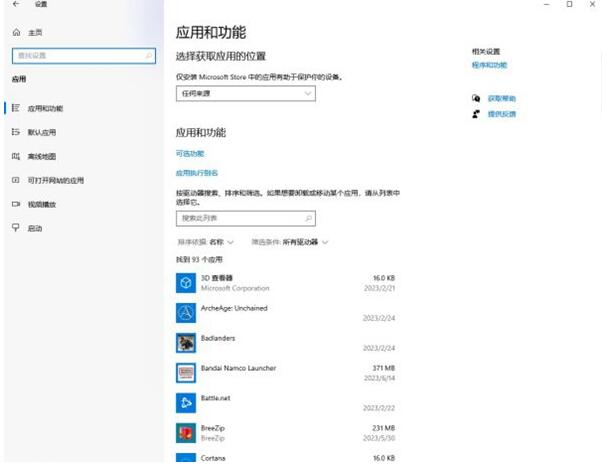Click the 获取帮助 chat bubble icon
Viewport: 602px width, 466px height.
(476, 98)
